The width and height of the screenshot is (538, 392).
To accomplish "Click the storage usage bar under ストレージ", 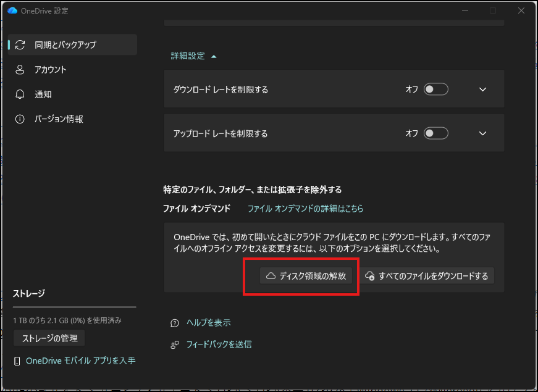I will 75,307.
